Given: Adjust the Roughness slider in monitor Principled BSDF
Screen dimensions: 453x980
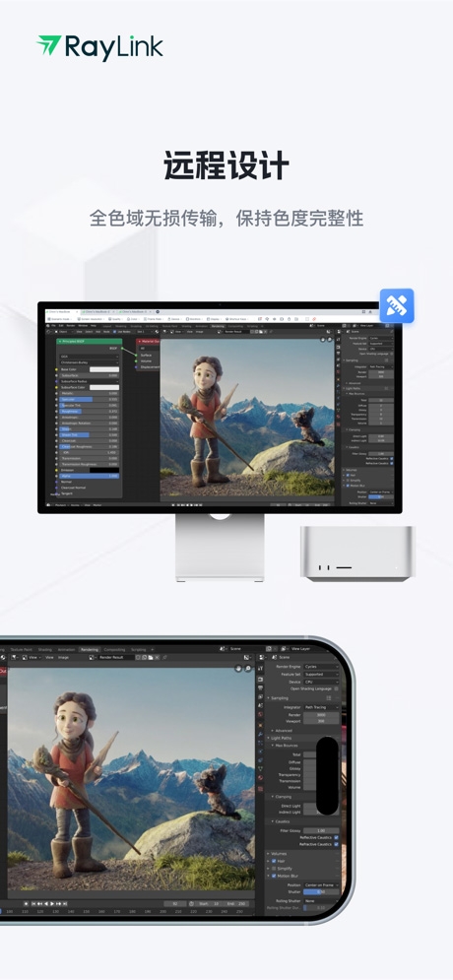Looking at the screenshot, I should pos(90,412).
